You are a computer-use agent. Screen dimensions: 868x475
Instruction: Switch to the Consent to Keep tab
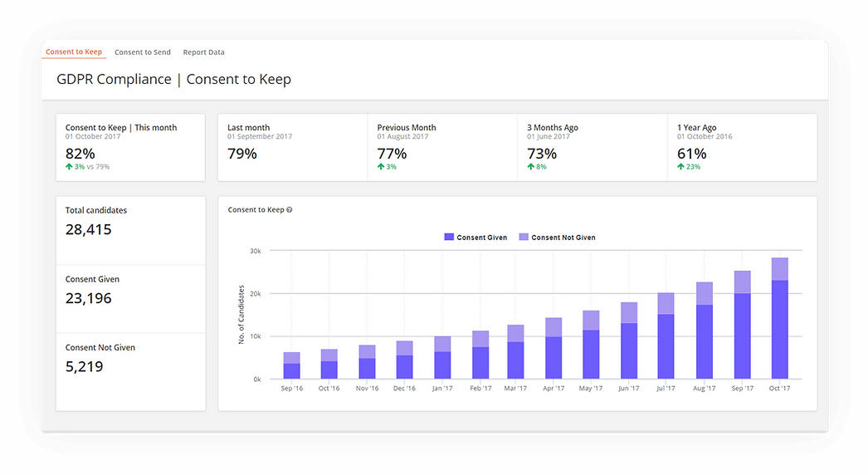point(74,51)
